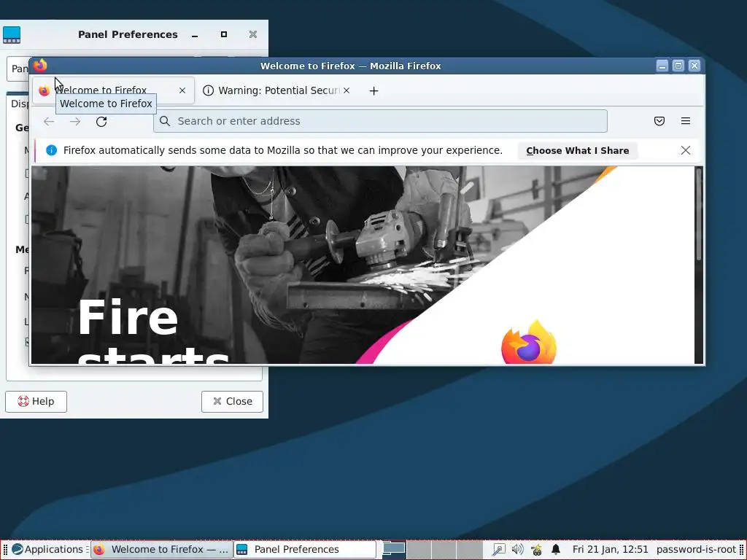Go back in Firefox history
747x560 pixels.
[x=49, y=122]
